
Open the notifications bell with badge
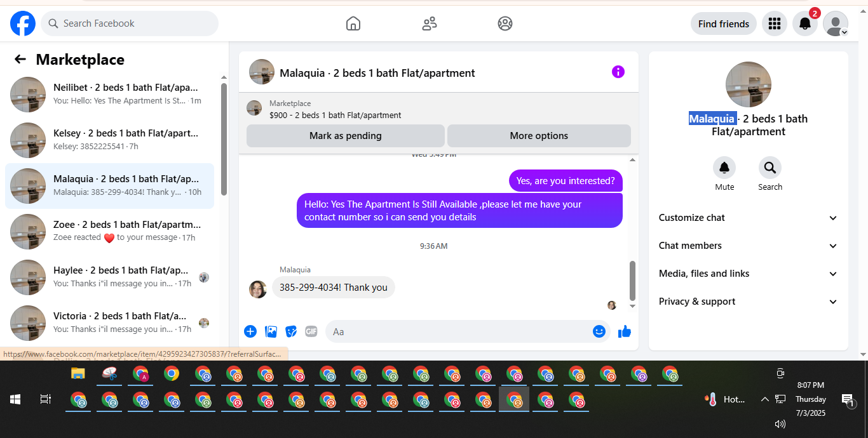point(805,23)
